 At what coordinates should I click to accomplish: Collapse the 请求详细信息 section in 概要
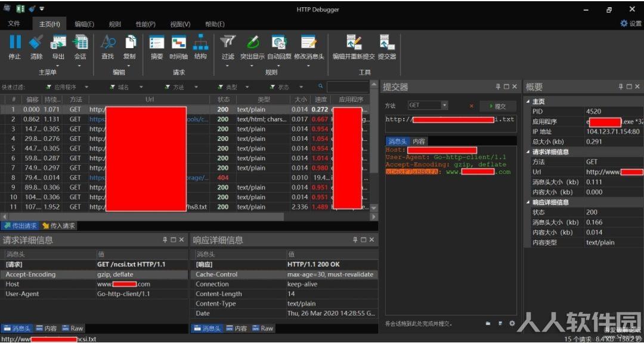[528, 152]
